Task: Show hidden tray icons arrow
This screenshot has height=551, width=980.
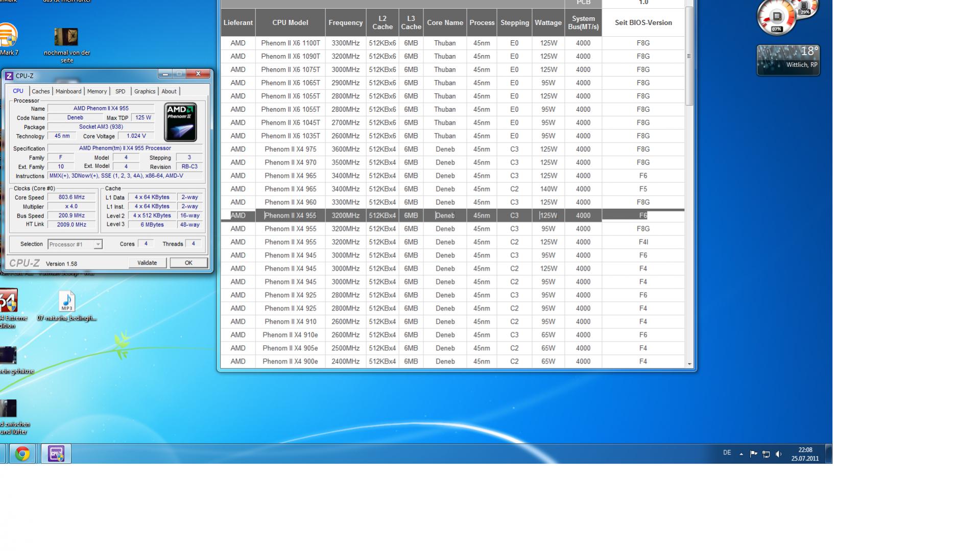Action: click(x=741, y=454)
